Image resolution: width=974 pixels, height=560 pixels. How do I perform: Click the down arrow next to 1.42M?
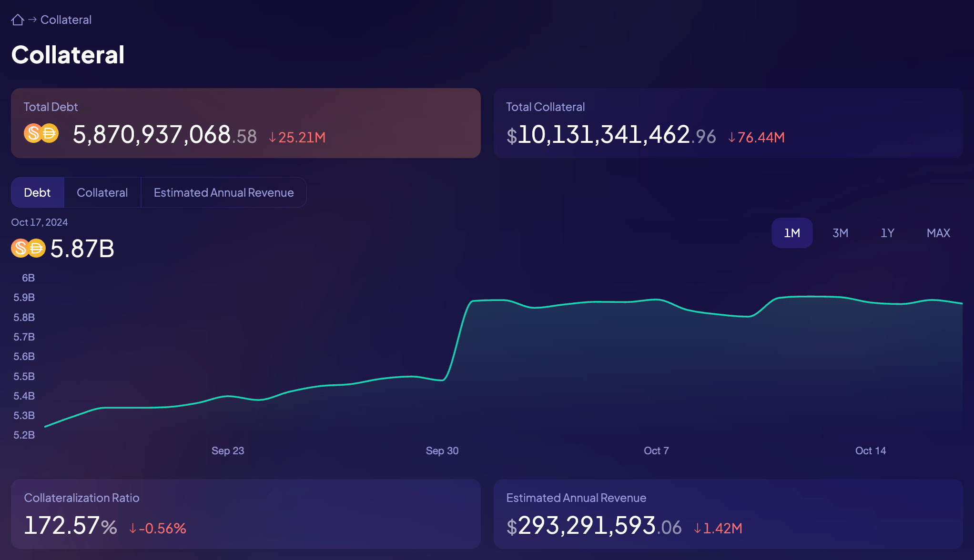click(x=697, y=528)
